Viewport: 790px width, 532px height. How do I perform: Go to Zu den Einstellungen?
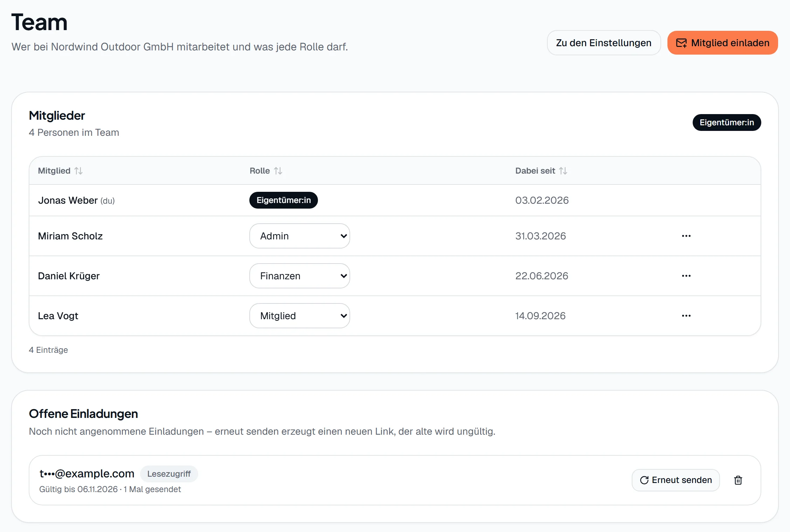604,43
